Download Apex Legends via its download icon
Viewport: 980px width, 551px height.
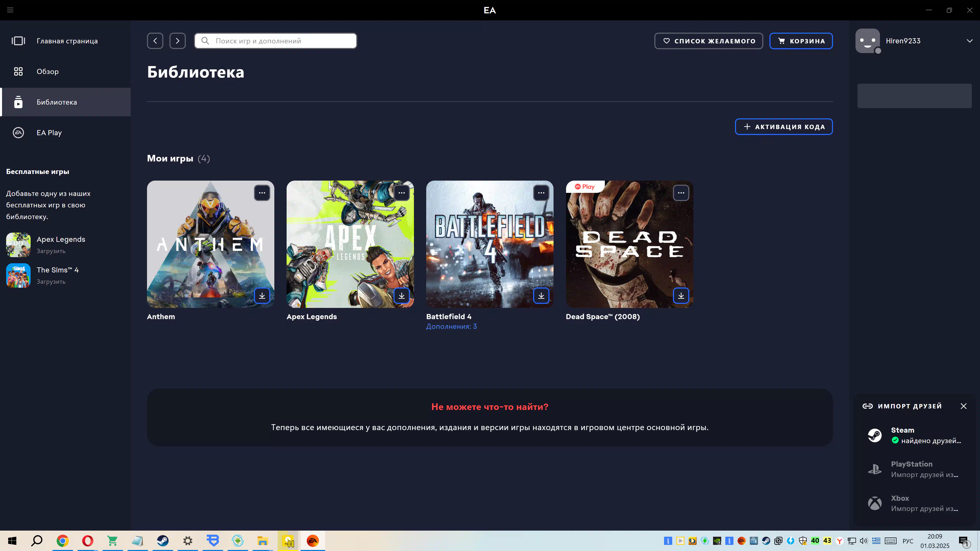pyautogui.click(x=402, y=295)
